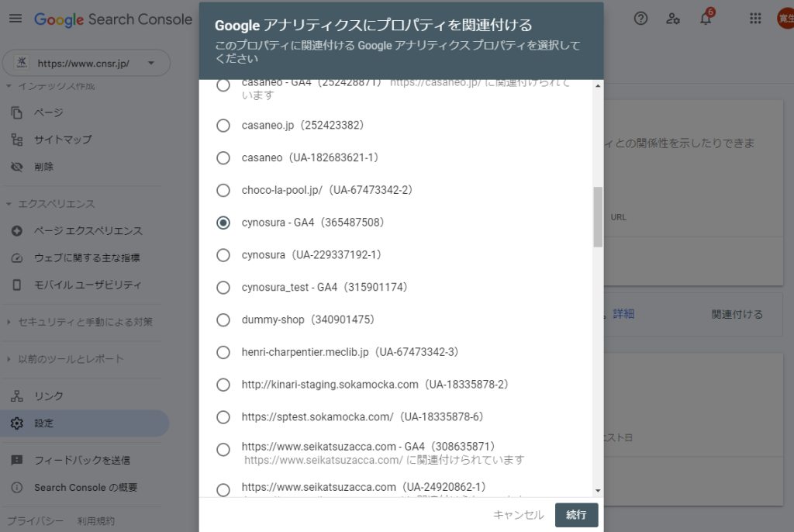Select the casaneo.jp (252423382) radio button

[223, 126]
